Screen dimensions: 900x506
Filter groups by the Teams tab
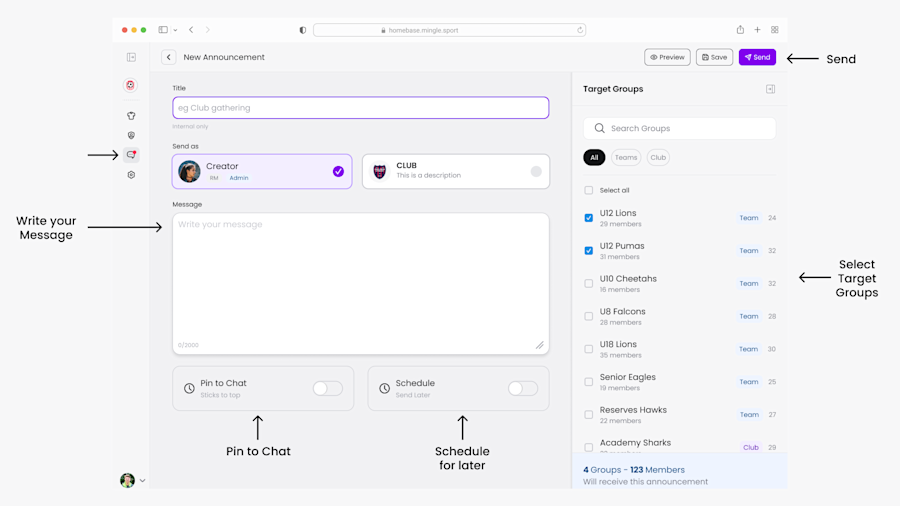tap(626, 157)
